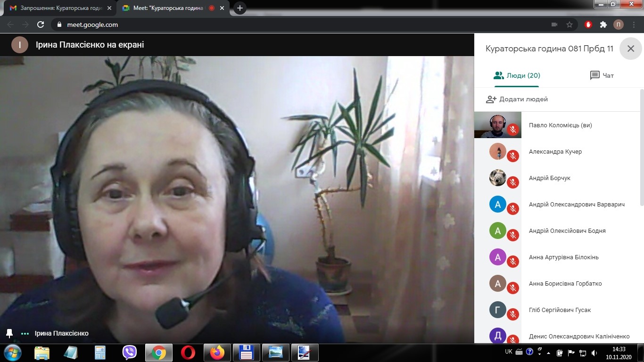Click Андрій Борчук koala avatar
644x362 pixels.
tap(498, 178)
